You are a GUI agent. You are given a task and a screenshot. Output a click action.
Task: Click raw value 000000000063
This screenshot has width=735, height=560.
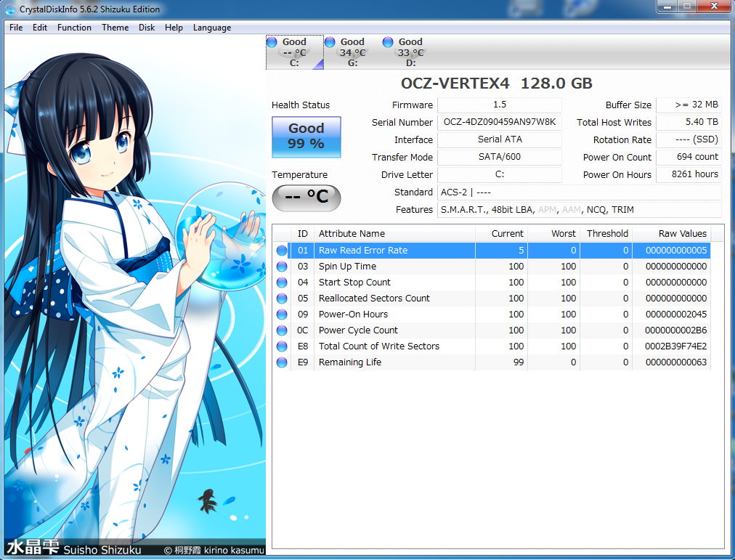pos(675,362)
